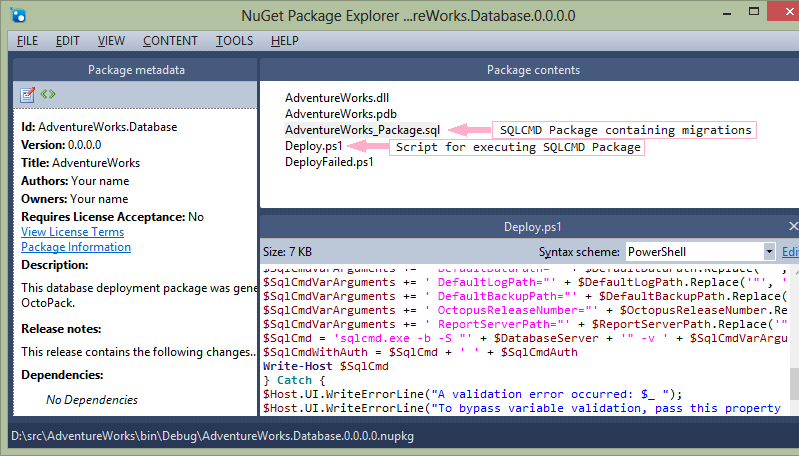
Task: Select AdventureWorks_Package.sql file
Action: pyautogui.click(x=362, y=130)
